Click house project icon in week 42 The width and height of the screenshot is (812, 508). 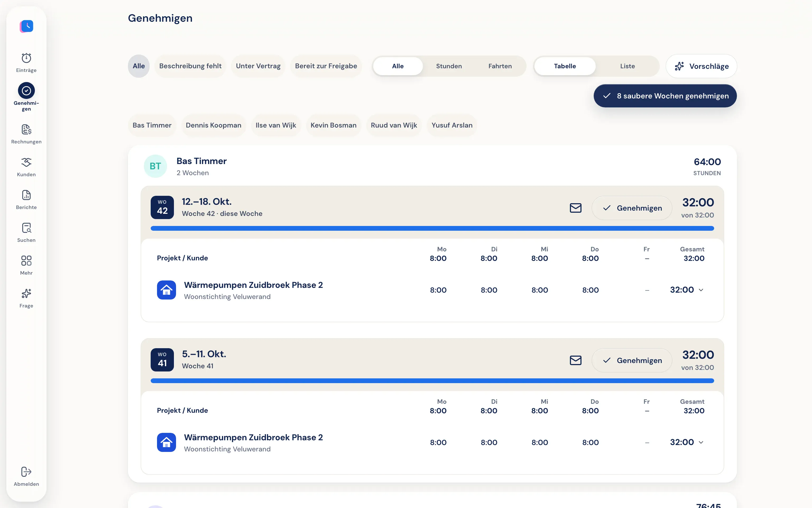[x=167, y=290]
